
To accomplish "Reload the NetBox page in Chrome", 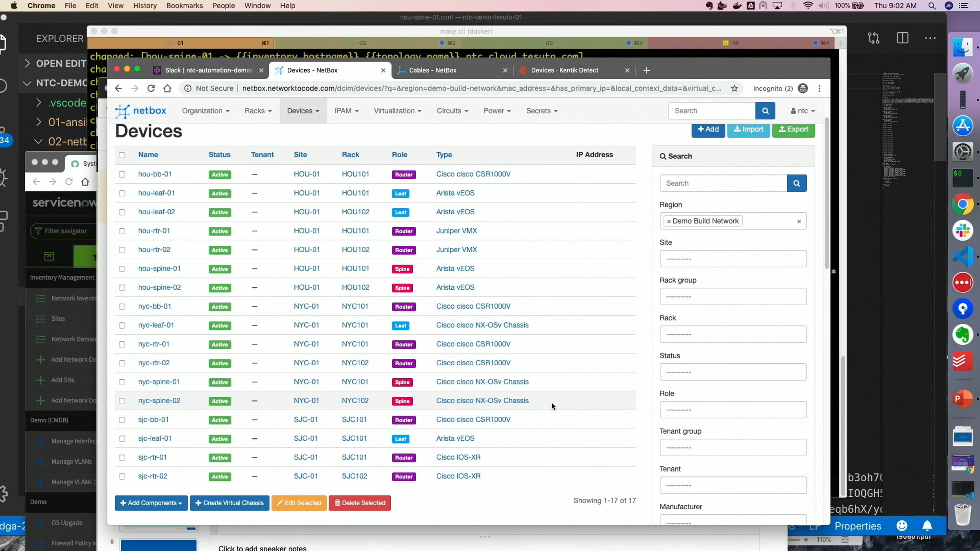I will tap(151, 89).
